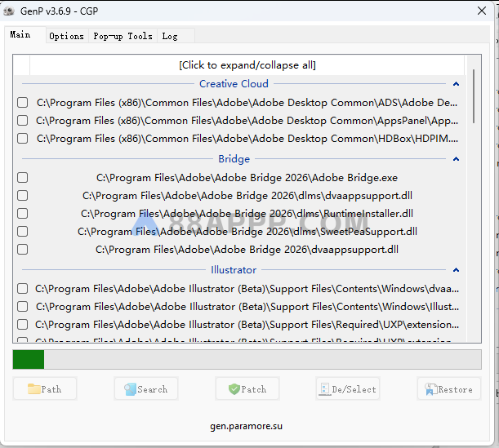Check Illustrator (Beta) Windows\Illust... checkbox
Image resolution: width=499 pixels, height=448 pixels.
tap(23, 307)
